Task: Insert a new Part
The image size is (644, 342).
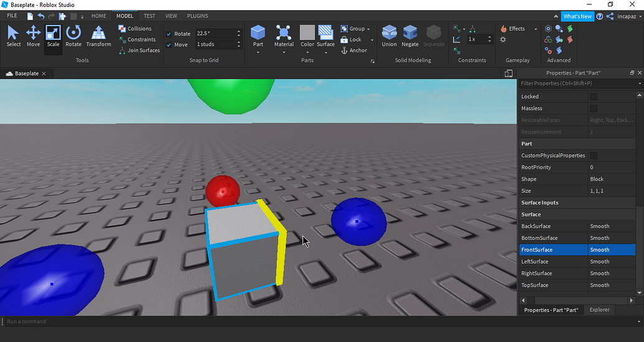Action: (258, 36)
